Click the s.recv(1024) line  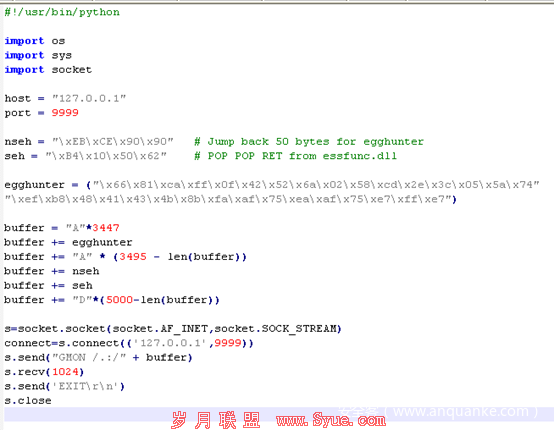click(44, 372)
